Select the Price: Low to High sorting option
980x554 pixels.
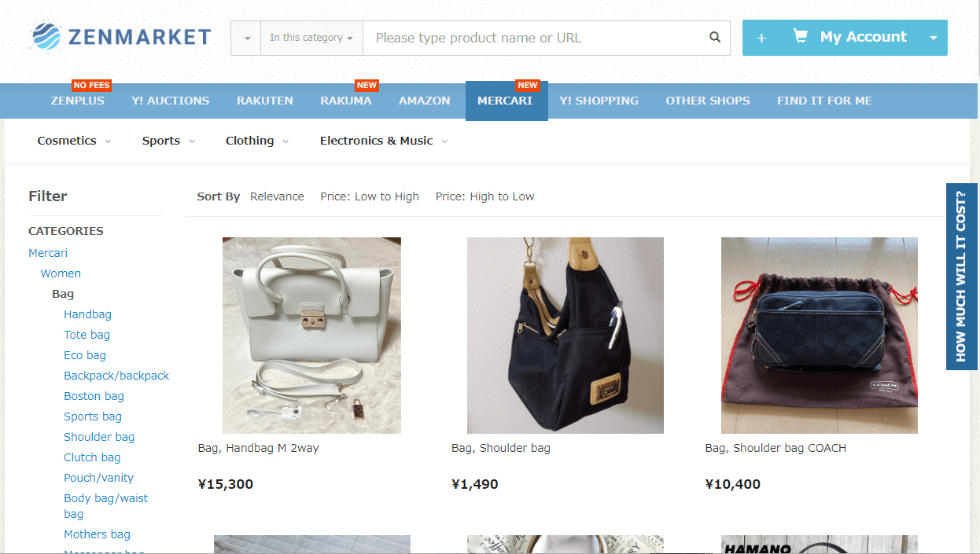click(x=369, y=196)
